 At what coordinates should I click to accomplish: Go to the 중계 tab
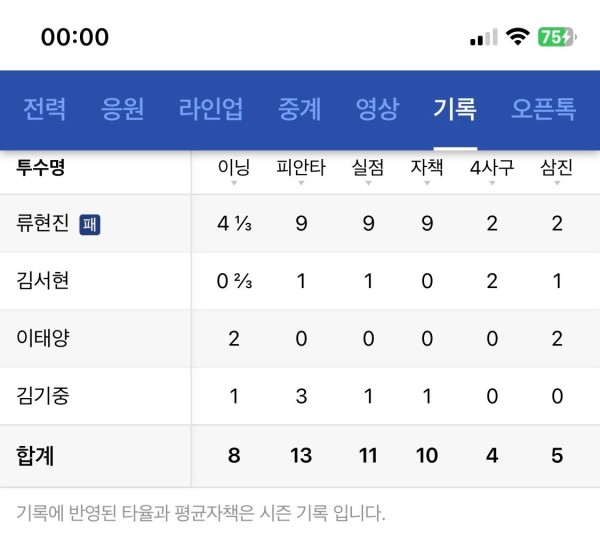[x=299, y=109]
